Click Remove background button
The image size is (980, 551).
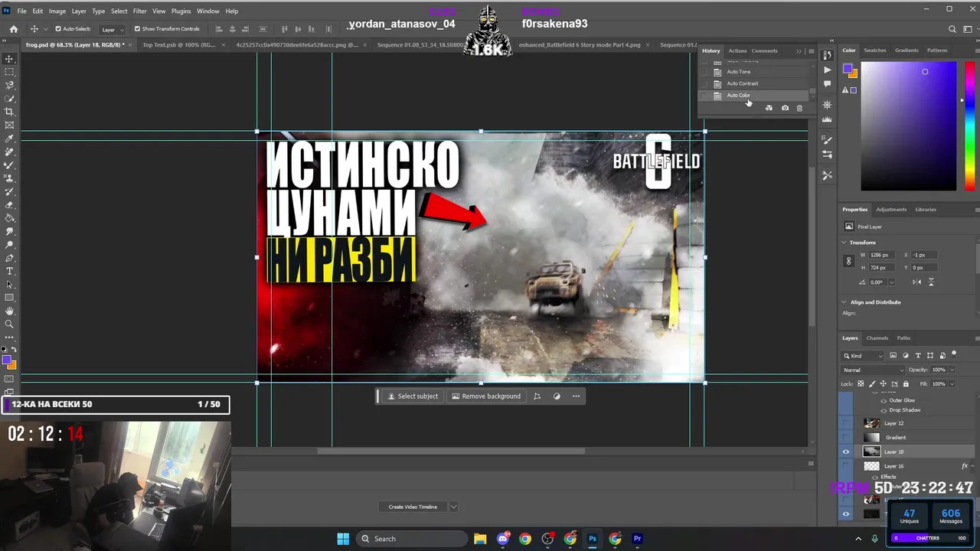pyautogui.click(x=486, y=396)
